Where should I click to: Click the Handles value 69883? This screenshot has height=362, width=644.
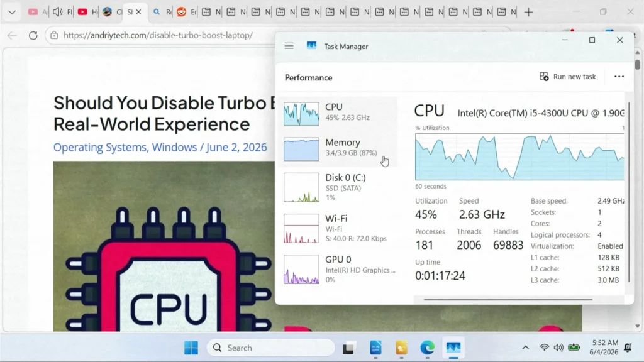click(x=508, y=245)
